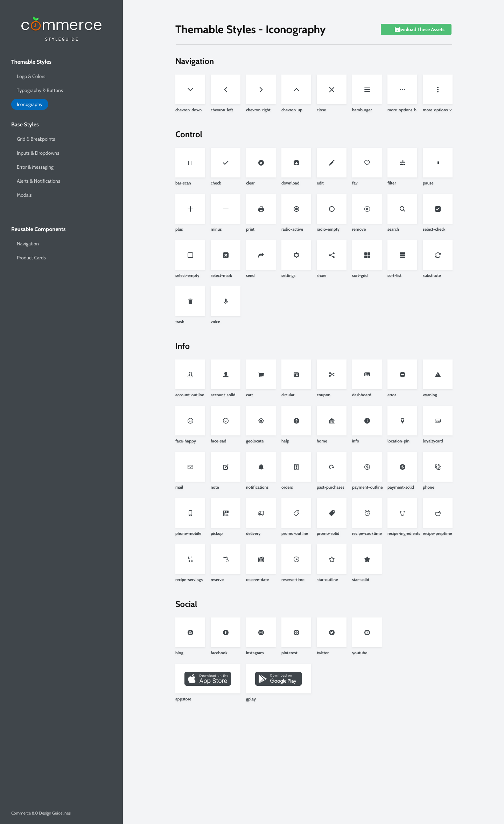
Task: Click the Google Play download badge
Action: pyautogui.click(x=278, y=679)
